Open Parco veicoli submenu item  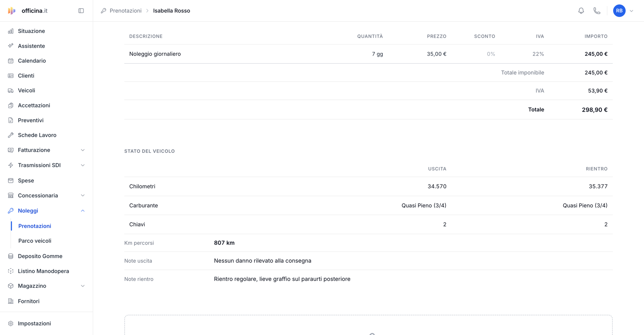(x=35, y=241)
